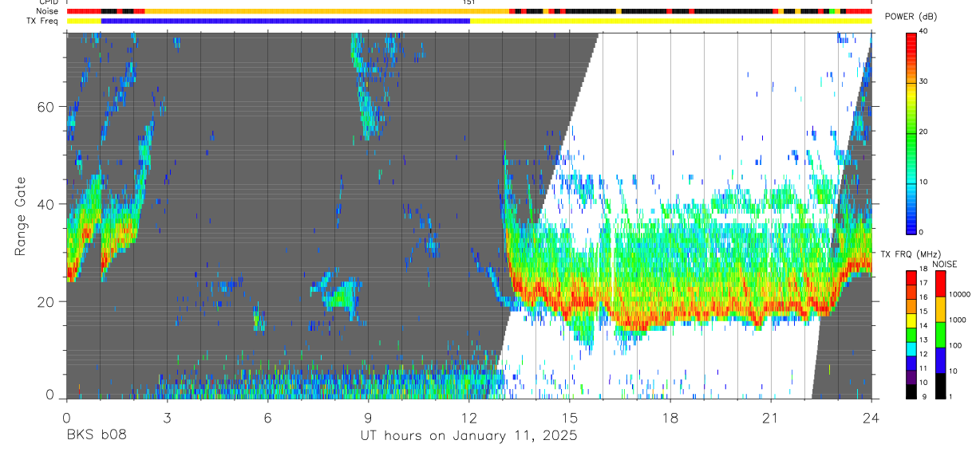
Task: Click the 40 label on POWER scale
Action: 924,31
